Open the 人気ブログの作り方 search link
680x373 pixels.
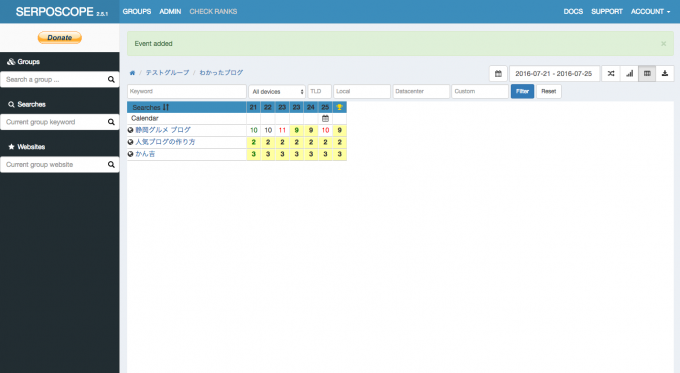(165, 142)
